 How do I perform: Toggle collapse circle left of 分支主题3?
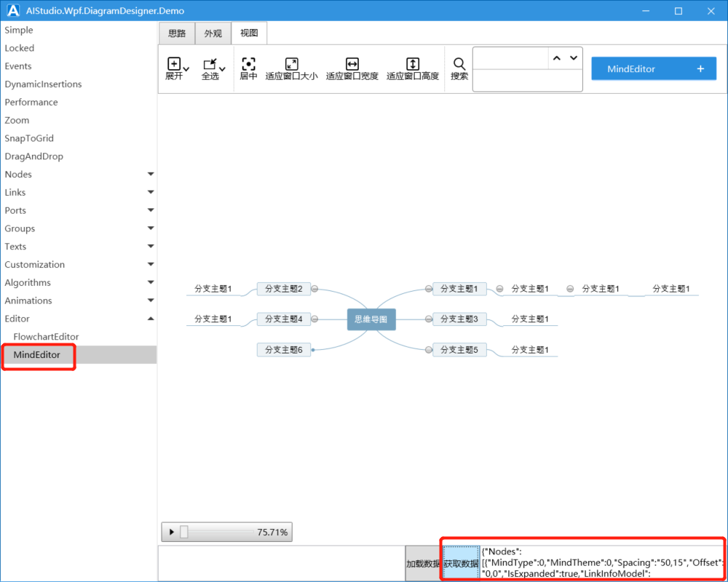[x=429, y=319]
